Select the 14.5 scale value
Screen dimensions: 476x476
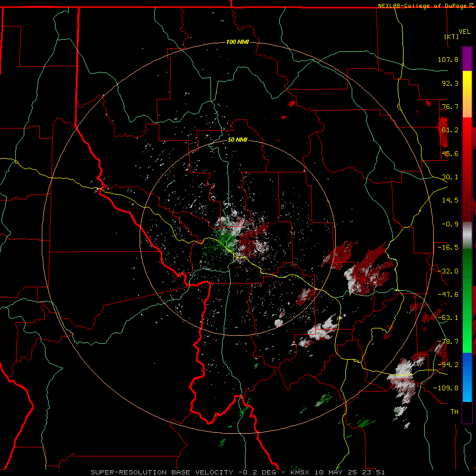(x=450, y=200)
